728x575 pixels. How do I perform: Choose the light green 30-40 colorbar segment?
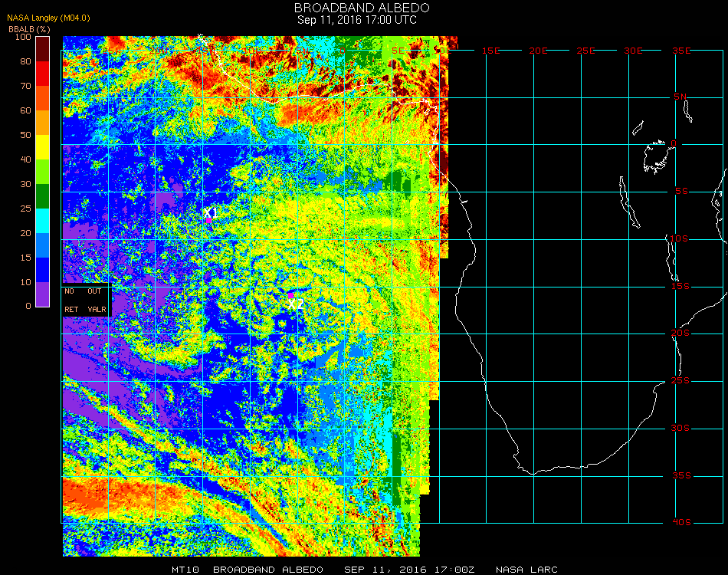click(42, 172)
